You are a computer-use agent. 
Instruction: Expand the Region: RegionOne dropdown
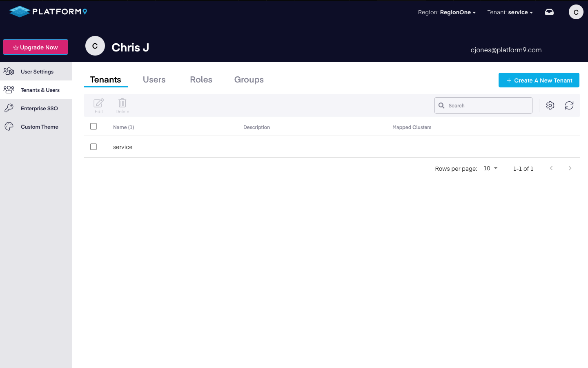447,12
